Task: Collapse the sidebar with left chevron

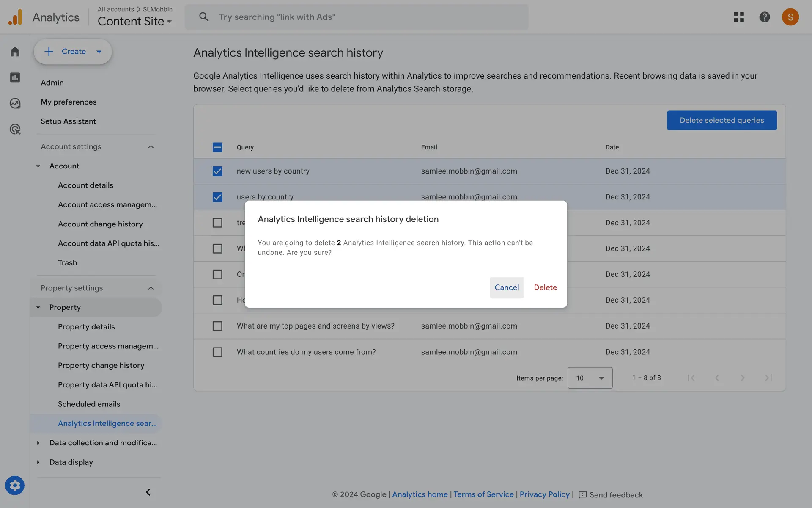Action: coord(148,492)
